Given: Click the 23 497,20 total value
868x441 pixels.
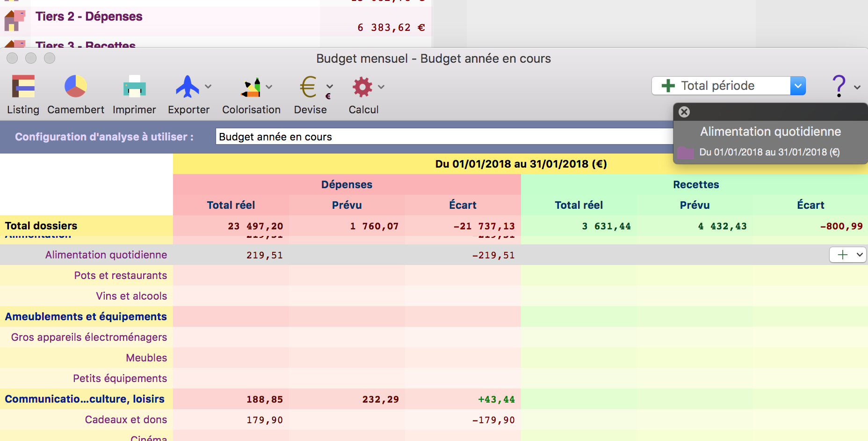Looking at the screenshot, I should [255, 226].
